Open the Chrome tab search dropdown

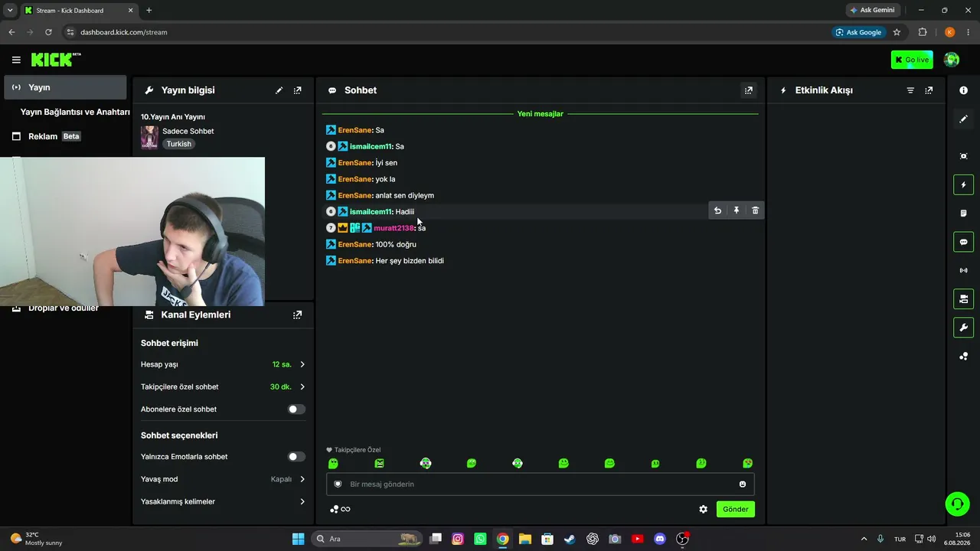pyautogui.click(x=10, y=10)
